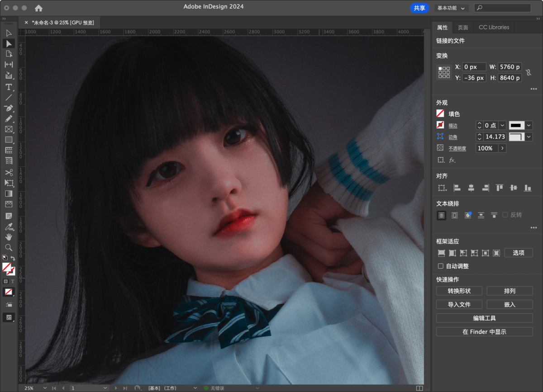Wrap text around the object shape
Viewport: 543px width, 392px height.
tap(468, 215)
